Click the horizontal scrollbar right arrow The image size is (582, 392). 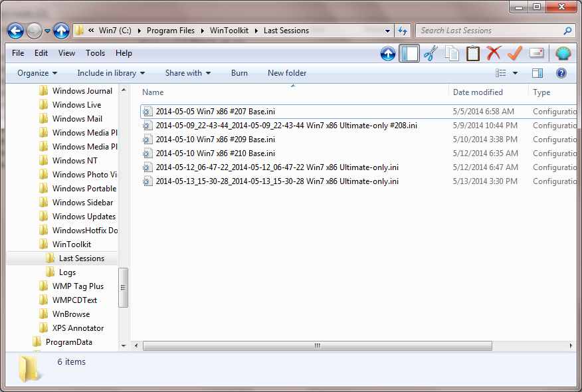pos(571,345)
